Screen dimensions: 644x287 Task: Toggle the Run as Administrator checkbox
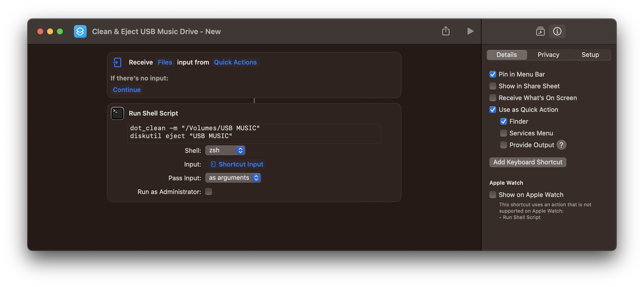(x=208, y=192)
